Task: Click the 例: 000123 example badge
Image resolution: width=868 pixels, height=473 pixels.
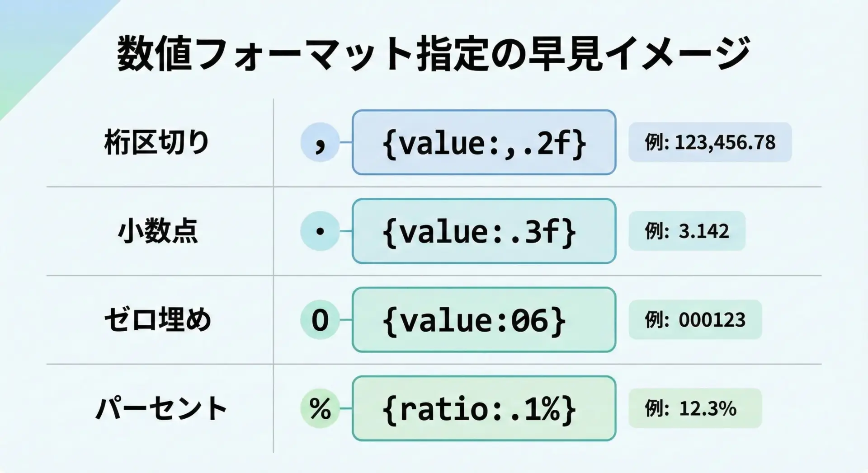Action: [x=695, y=320]
